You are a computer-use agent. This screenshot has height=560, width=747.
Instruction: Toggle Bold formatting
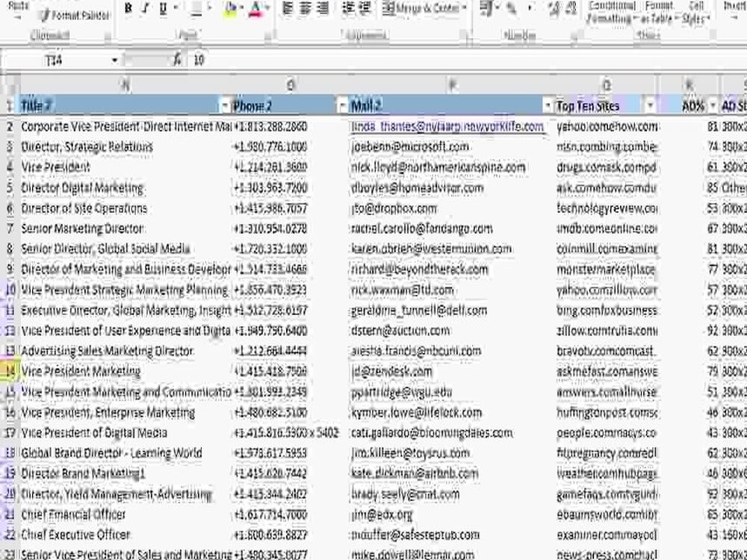pos(128,8)
